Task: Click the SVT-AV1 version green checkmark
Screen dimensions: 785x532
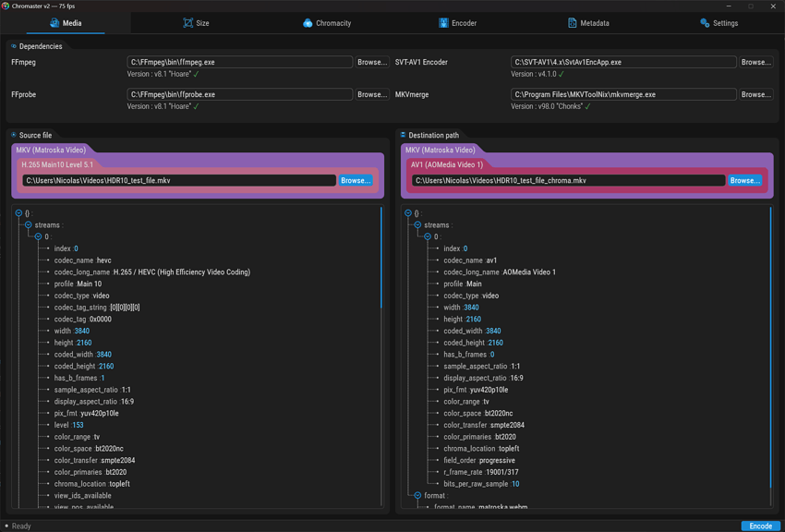Action: (x=562, y=74)
